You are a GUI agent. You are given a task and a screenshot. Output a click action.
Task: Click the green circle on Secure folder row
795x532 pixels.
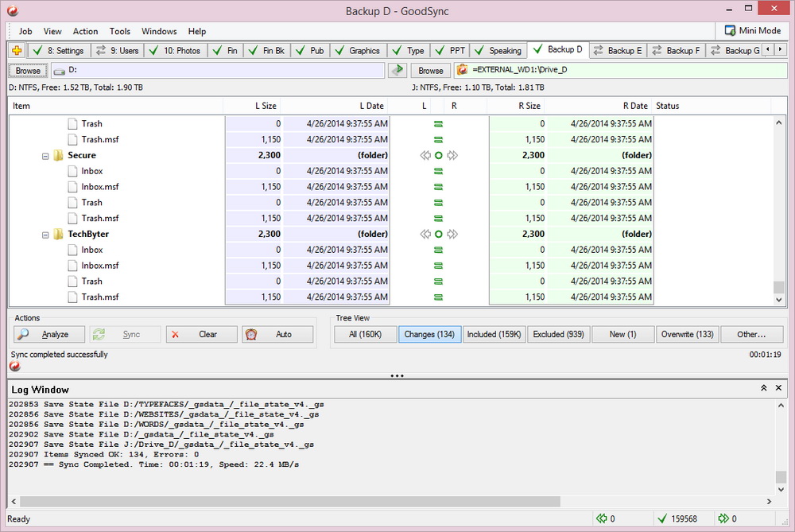(x=439, y=155)
